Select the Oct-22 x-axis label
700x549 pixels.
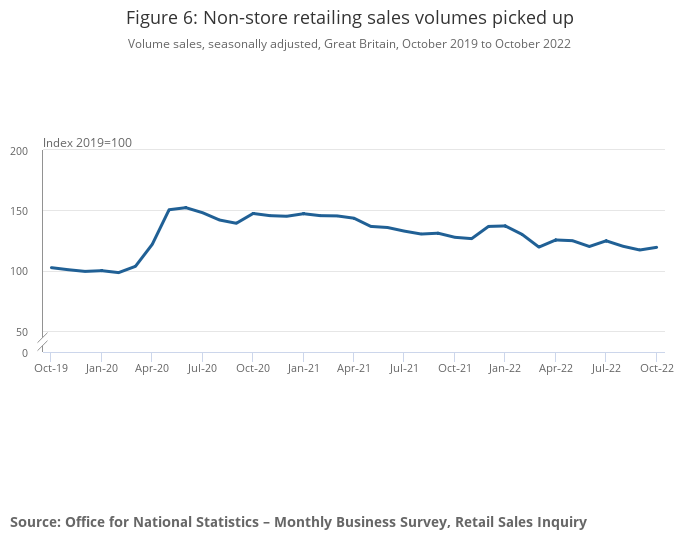click(656, 368)
